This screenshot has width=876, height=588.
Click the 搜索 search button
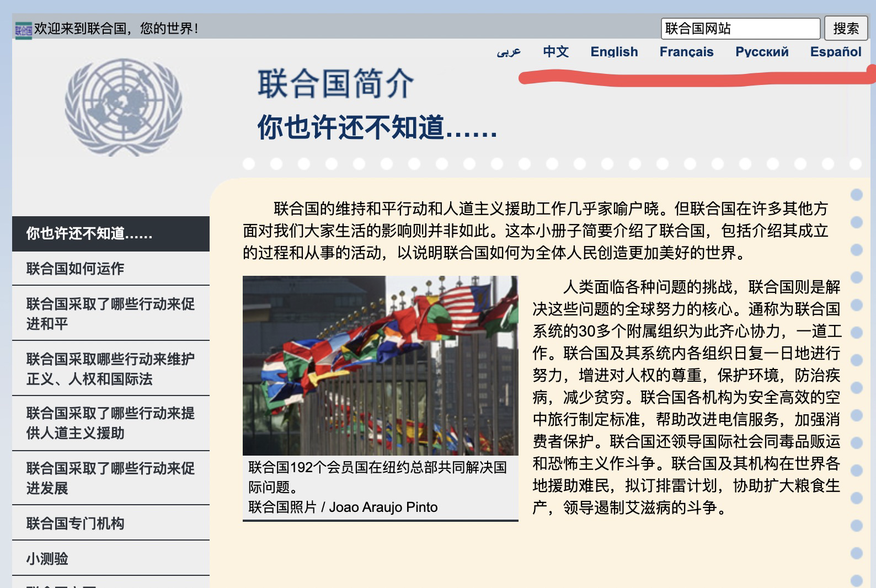[x=846, y=29]
